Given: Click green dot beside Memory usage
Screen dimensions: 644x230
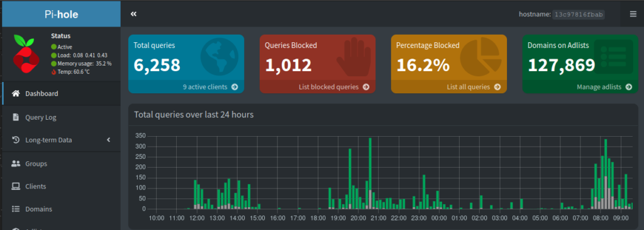Looking at the screenshot, I should [54, 64].
